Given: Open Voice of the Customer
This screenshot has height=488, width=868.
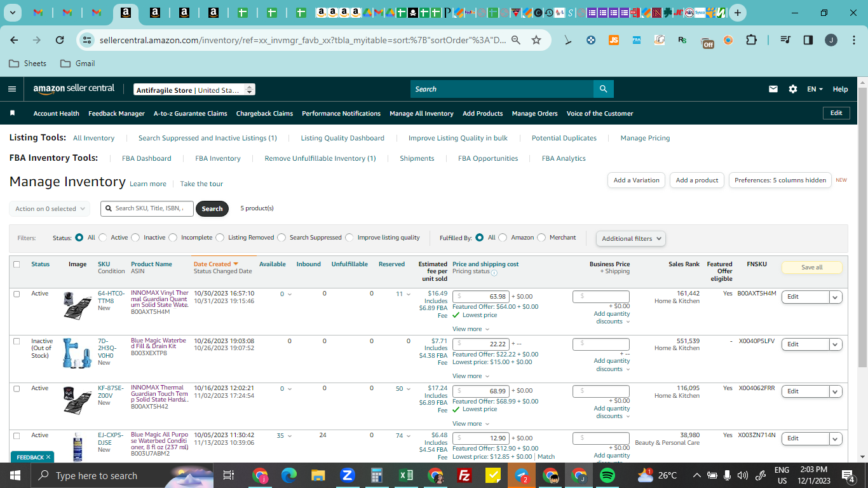Looking at the screenshot, I should point(600,113).
